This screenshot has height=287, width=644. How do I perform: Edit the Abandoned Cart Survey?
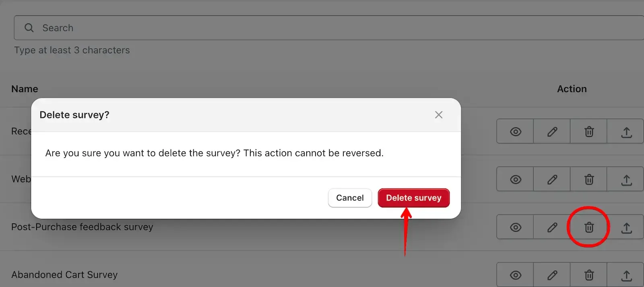[552, 275]
